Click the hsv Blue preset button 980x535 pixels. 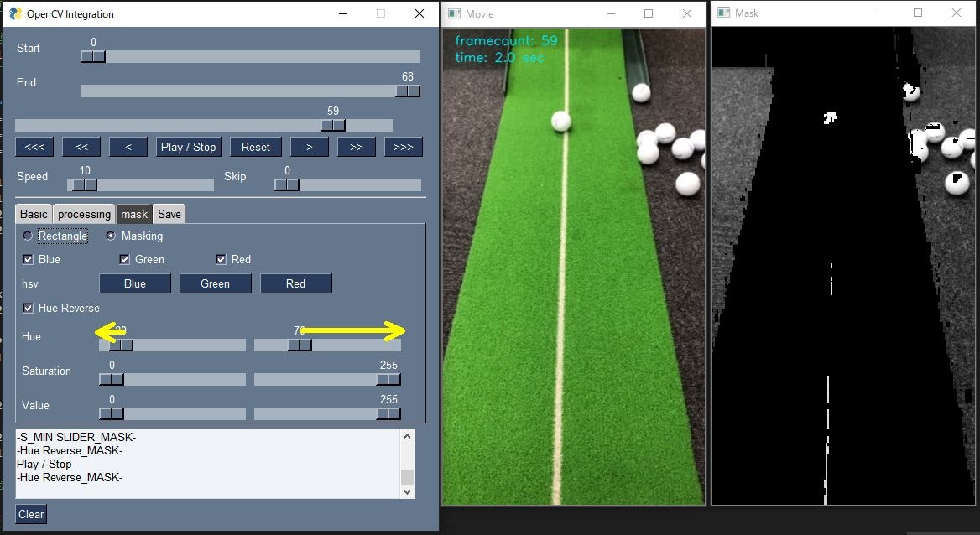135,283
